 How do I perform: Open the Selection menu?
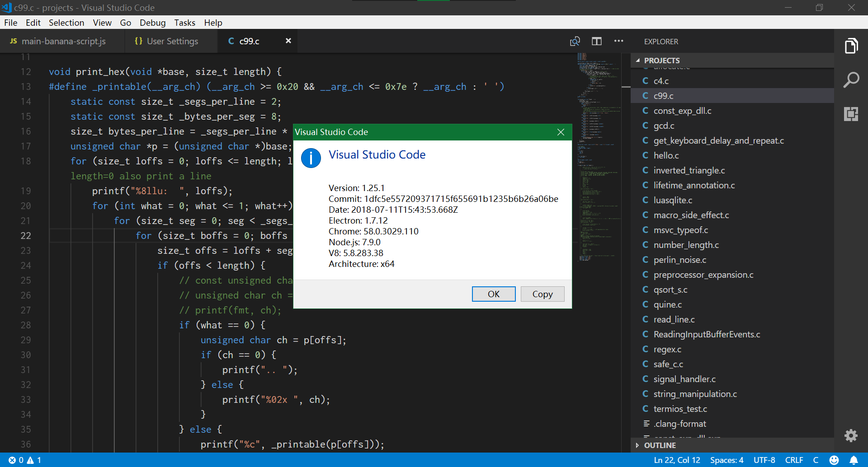pos(66,23)
